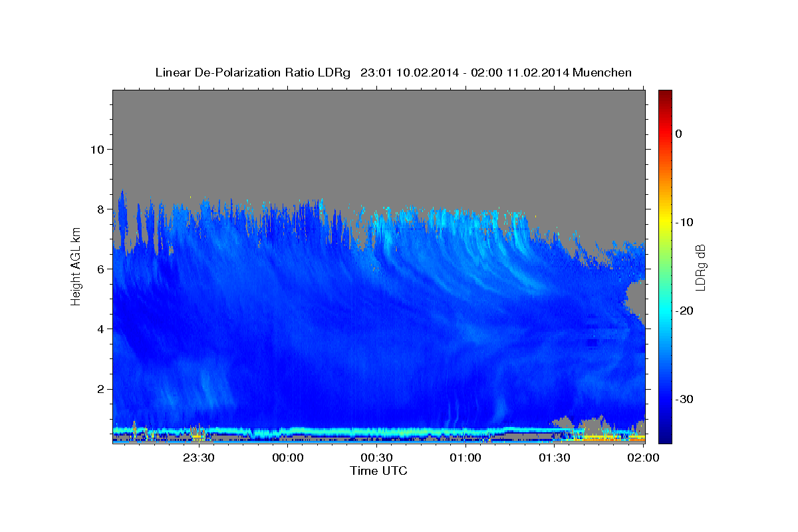Click the dark blue bottom of colorbar
This screenshot has width=798, height=532.
(665, 436)
